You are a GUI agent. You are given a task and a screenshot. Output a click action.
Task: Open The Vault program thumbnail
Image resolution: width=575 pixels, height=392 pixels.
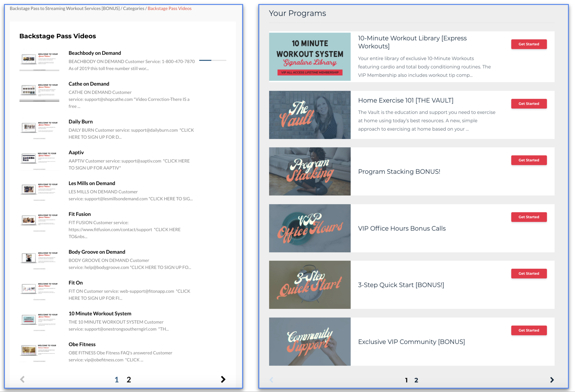click(310, 115)
